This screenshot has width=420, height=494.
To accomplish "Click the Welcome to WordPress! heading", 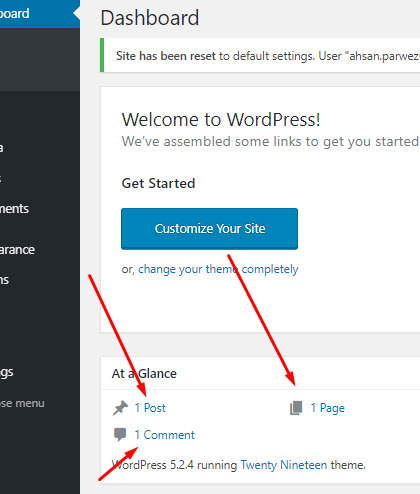I will [x=221, y=120].
